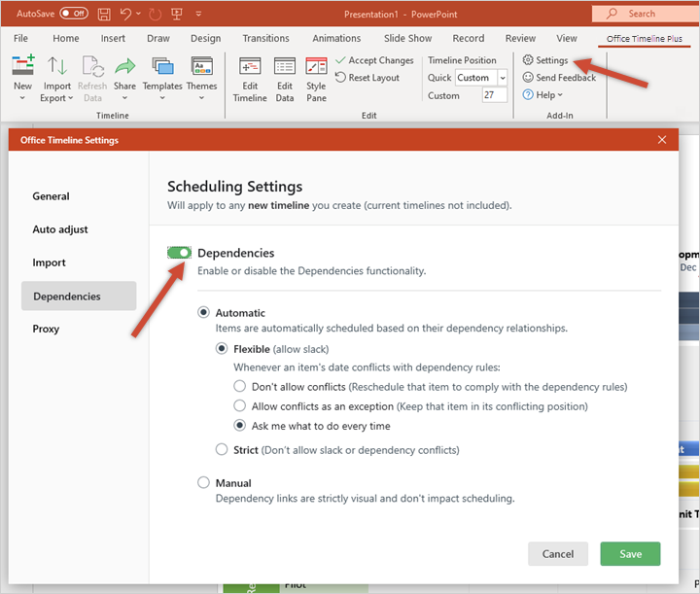Open the Quick position Custom dropdown
The height and width of the screenshot is (594, 700).
[x=503, y=78]
